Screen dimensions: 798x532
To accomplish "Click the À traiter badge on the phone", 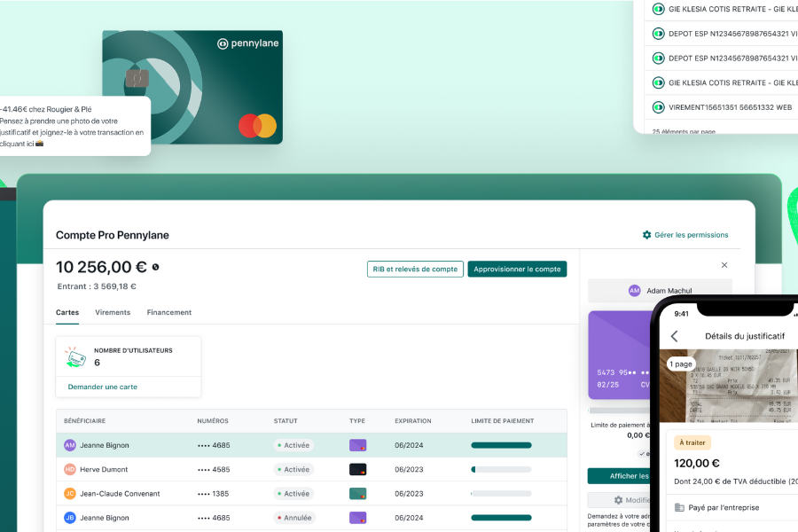I will (692, 442).
